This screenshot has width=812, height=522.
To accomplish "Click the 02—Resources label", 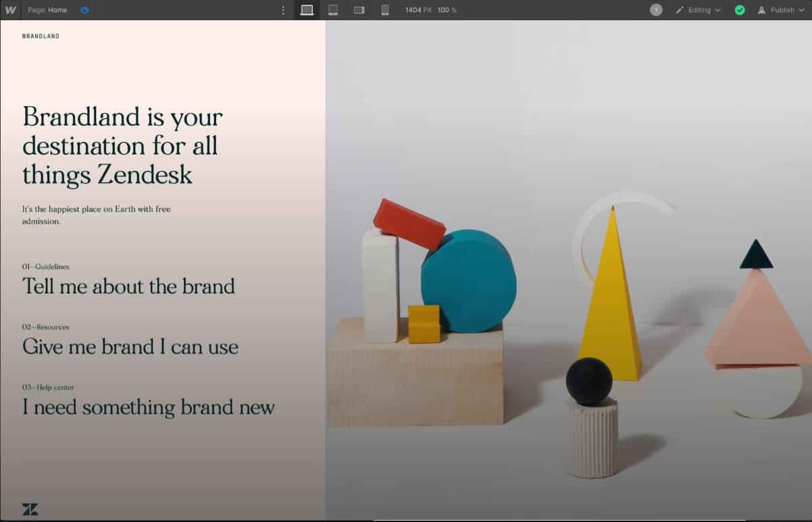I will click(x=45, y=328).
